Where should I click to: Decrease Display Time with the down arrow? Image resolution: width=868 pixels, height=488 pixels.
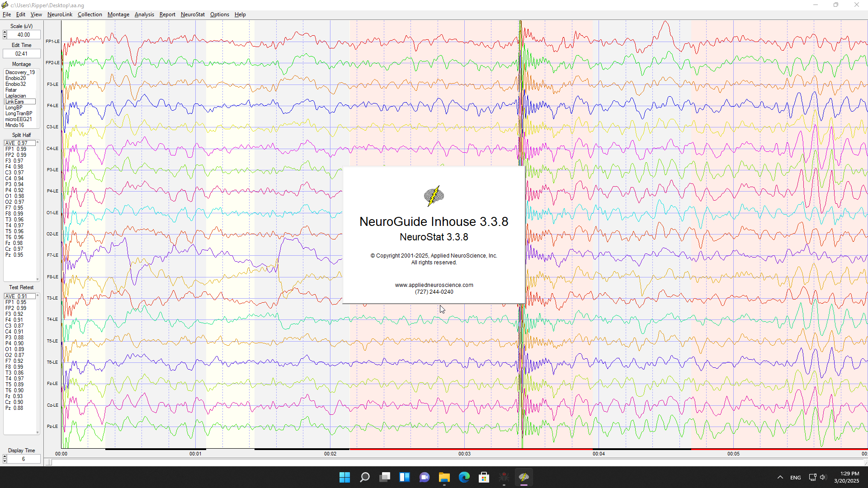(5, 461)
